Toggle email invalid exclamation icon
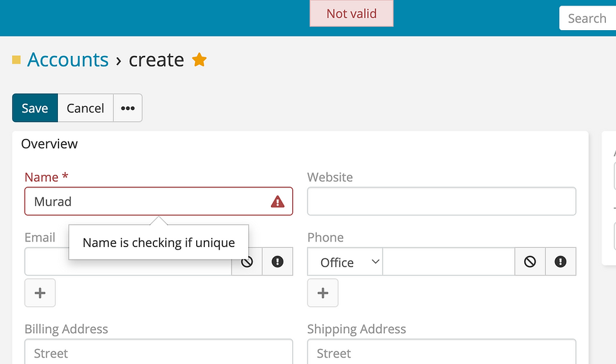The height and width of the screenshot is (364, 616). pos(277,262)
